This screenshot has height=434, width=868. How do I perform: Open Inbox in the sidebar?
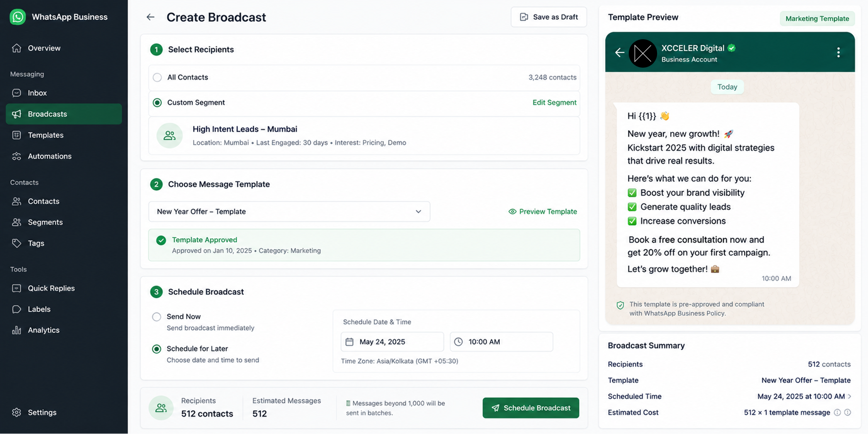pyautogui.click(x=64, y=93)
